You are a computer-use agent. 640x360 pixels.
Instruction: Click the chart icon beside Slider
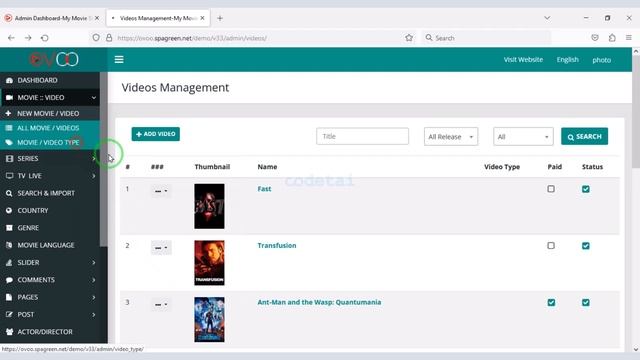(x=9, y=262)
